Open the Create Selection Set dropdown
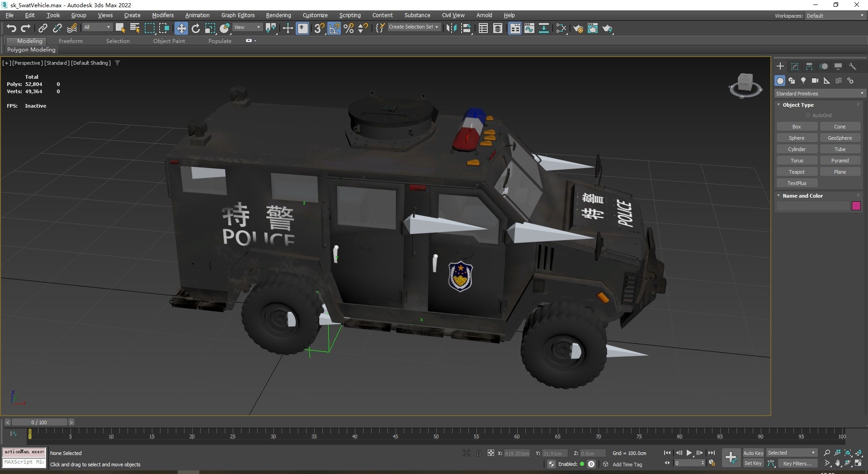The height and width of the screenshot is (474, 868). click(414, 27)
